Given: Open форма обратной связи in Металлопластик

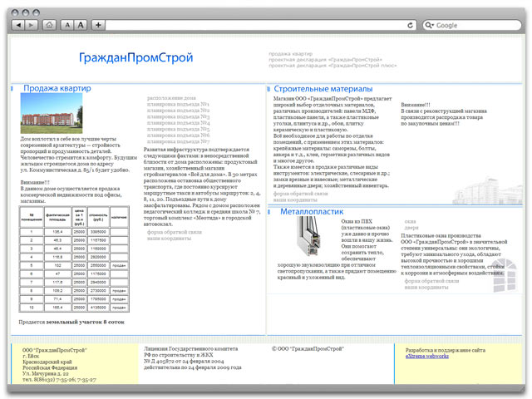Looking at the screenshot, I should pyautogui.click(x=431, y=281).
